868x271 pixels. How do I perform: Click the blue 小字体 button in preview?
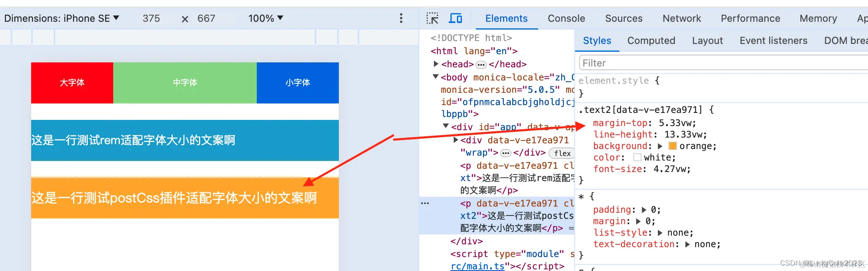click(298, 83)
